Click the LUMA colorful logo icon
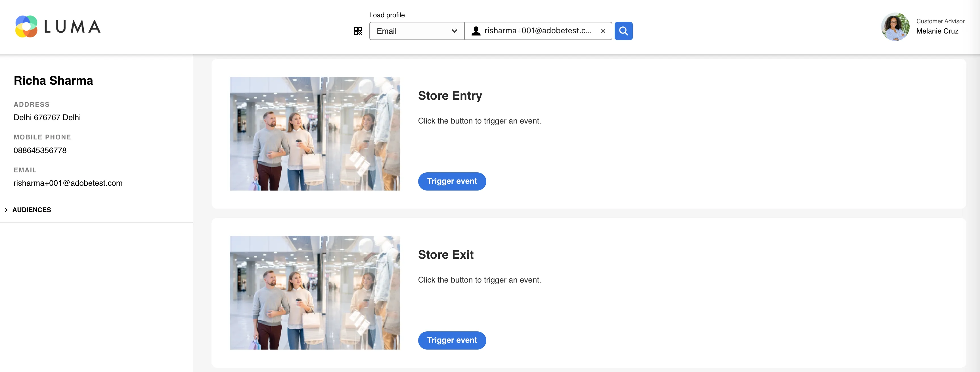Screen dimensions: 980x372 click(x=26, y=26)
